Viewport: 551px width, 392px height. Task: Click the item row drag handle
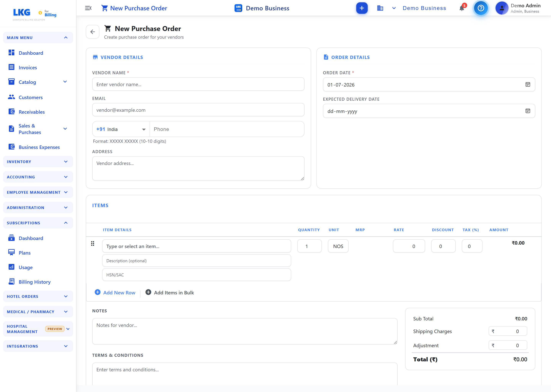pyautogui.click(x=93, y=243)
